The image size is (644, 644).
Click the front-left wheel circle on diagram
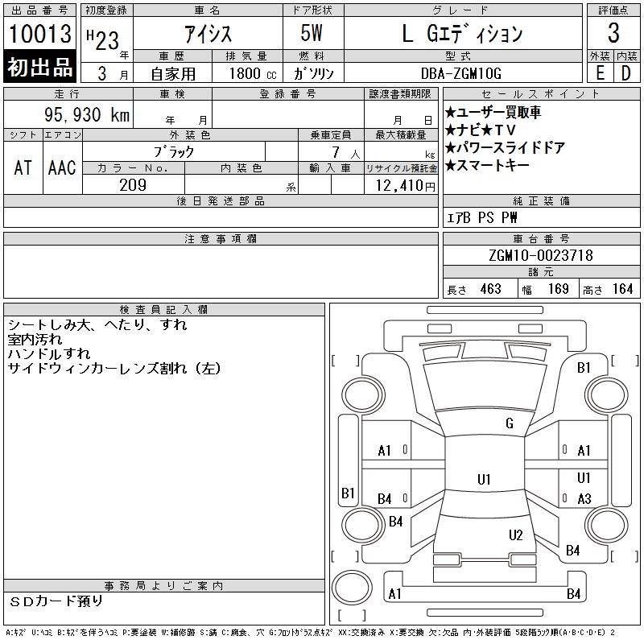tap(362, 395)
